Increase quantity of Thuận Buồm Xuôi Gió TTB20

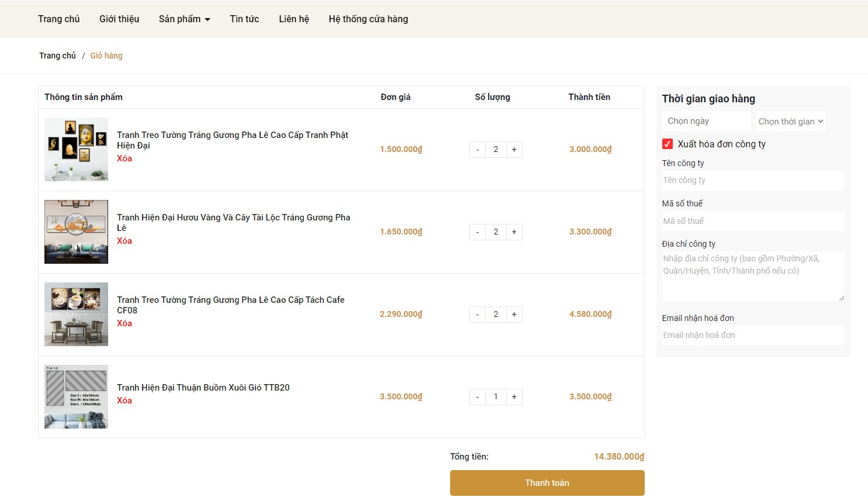(x=514, y=397)
